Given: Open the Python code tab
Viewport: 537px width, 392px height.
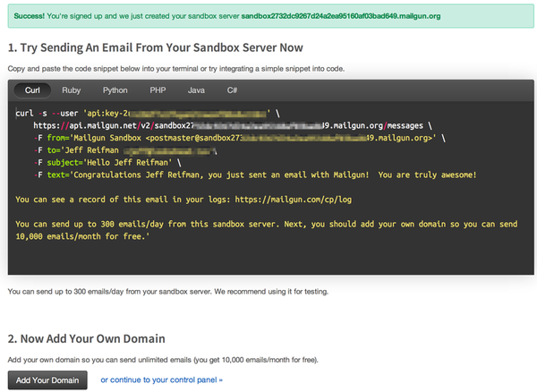Looking at the screenshot, I should pos(115,90).
